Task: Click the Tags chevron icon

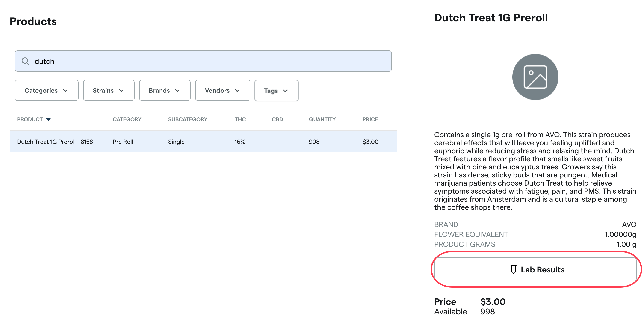Action: (x=285, y=91)
